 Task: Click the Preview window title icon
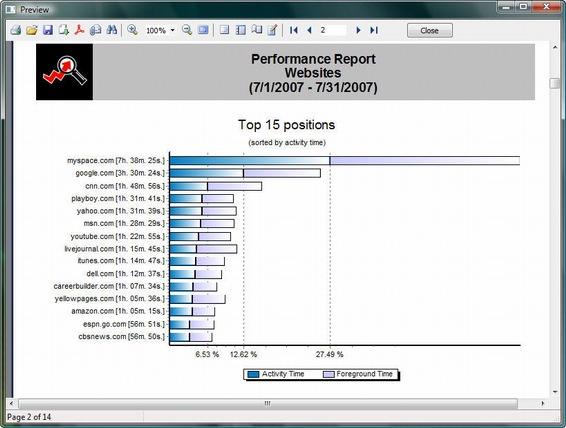click(10, 10)
